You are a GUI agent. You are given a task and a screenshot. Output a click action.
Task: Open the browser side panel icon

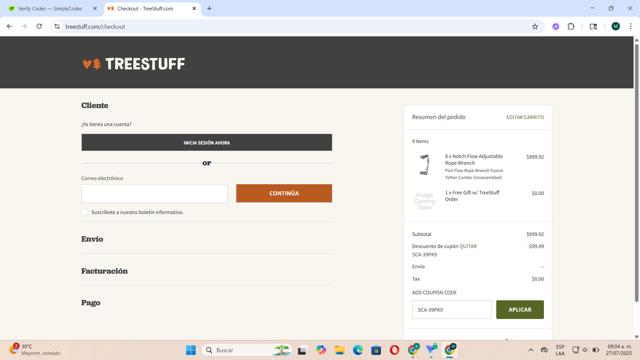click(593, 27)
